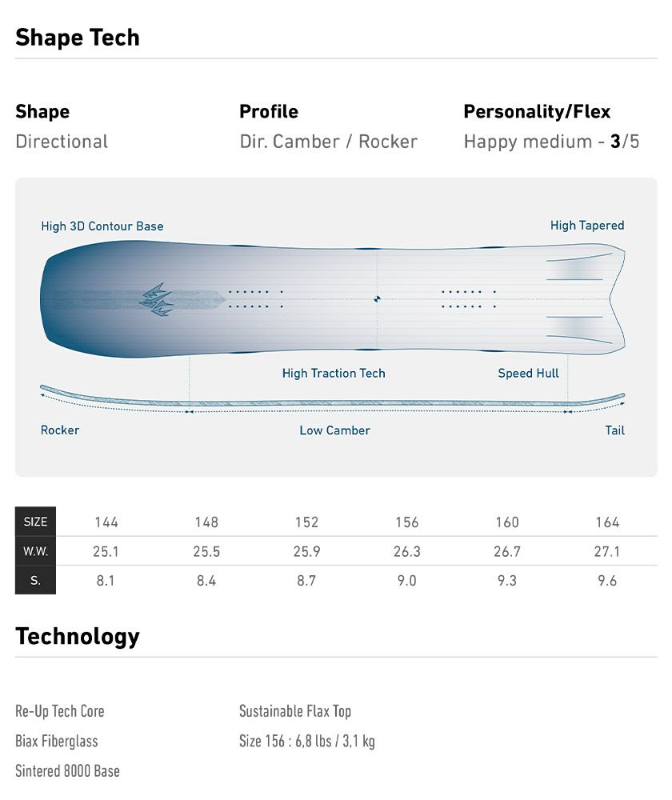672x800 pixels.
Task: Open the High Traction Tech label
Action: [x=334, y=373]
